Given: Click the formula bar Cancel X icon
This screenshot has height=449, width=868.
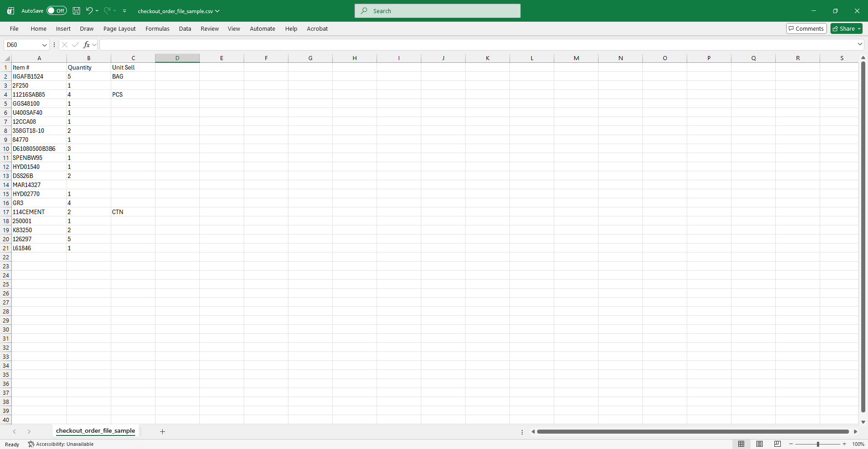Looking at the screenshot, I should [65, 45].
